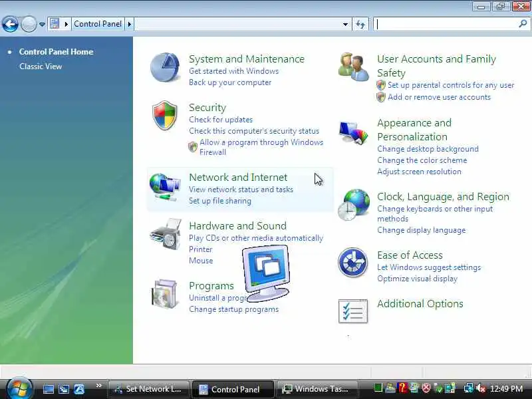Click the Security shield icon
This screenshot has height=399, width=532.
[165, 115]
